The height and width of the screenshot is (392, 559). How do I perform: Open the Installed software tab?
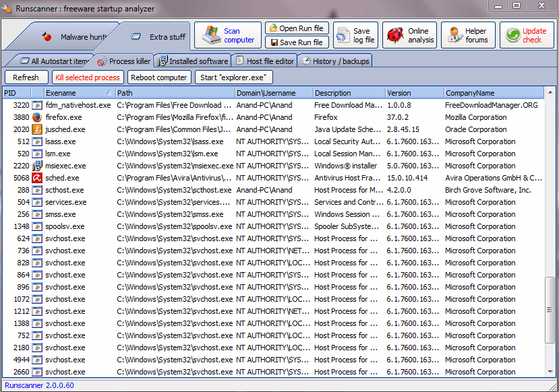click(193, 61)
